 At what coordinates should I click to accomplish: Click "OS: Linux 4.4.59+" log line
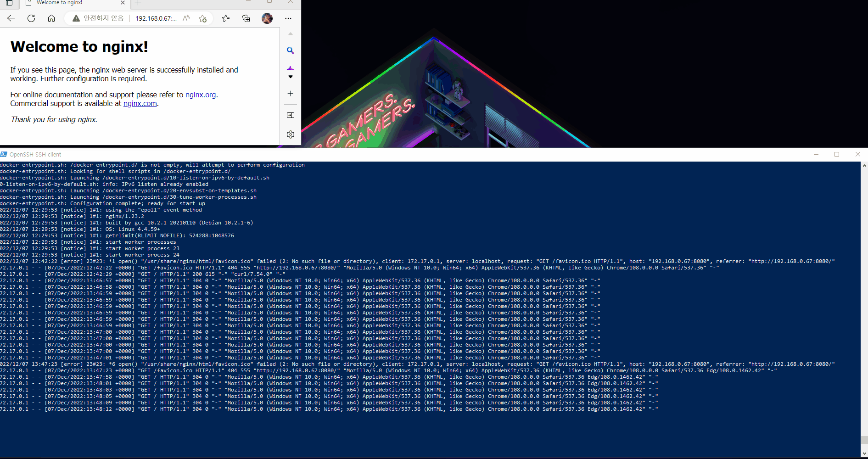pyautogui.click(x=80, y=229)
